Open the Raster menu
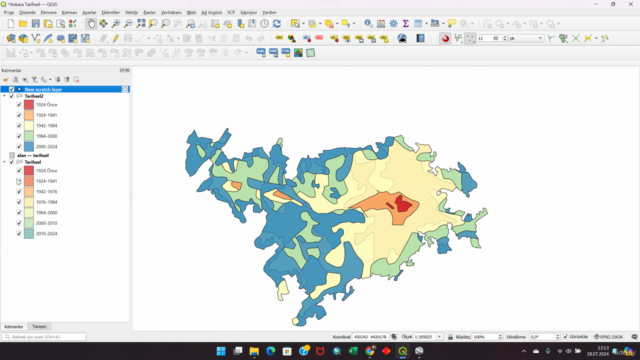This screenshot has height=360, width=640. click(x=150, y=13)
